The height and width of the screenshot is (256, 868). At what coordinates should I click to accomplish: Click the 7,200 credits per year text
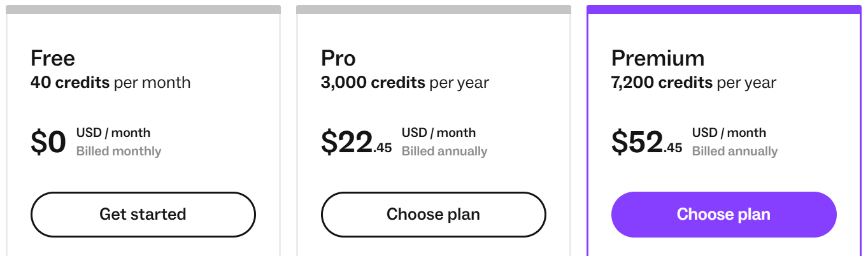pyautogui.click(x=694, y=83)
